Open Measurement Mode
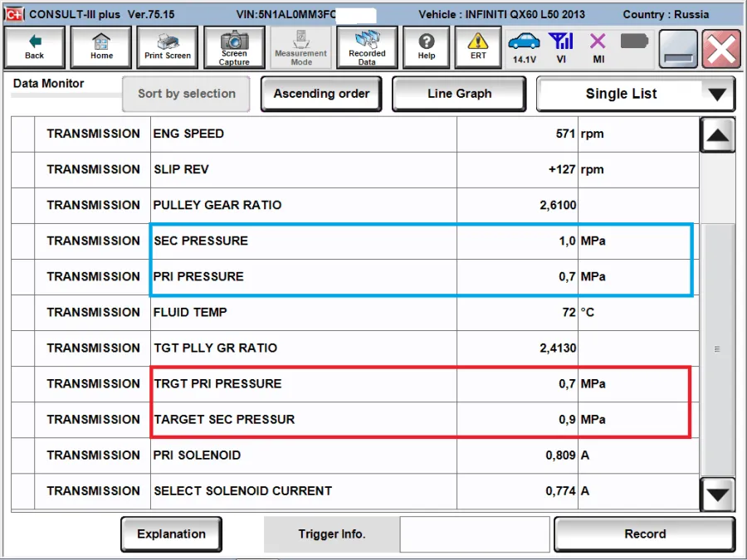 [x=300, y=47]
